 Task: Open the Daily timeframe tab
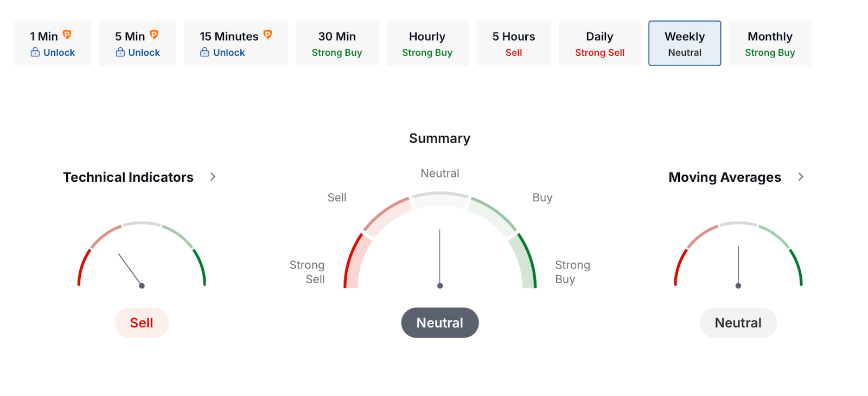click(x=599, y=43)
